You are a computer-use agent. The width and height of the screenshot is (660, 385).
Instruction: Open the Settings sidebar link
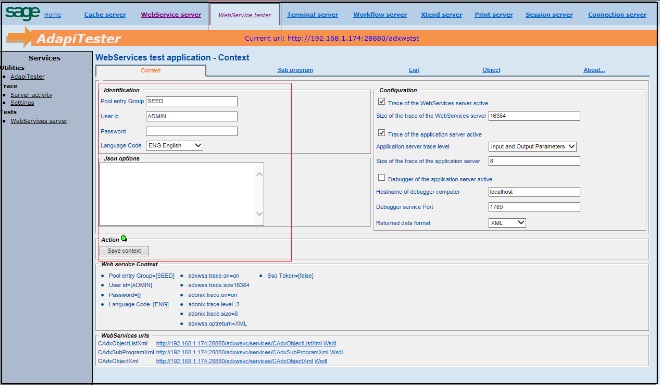[22, 103]
